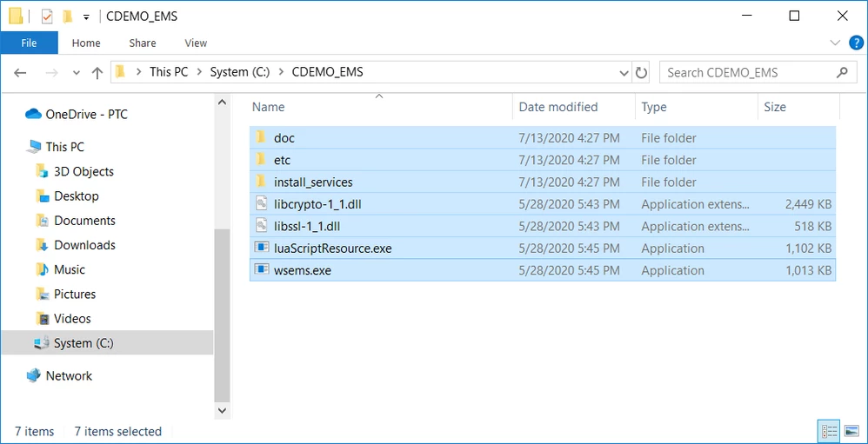This screenshot has height=444, width=868.
Task: Expand the ribbon with the chevron
Action: (835, 43)
